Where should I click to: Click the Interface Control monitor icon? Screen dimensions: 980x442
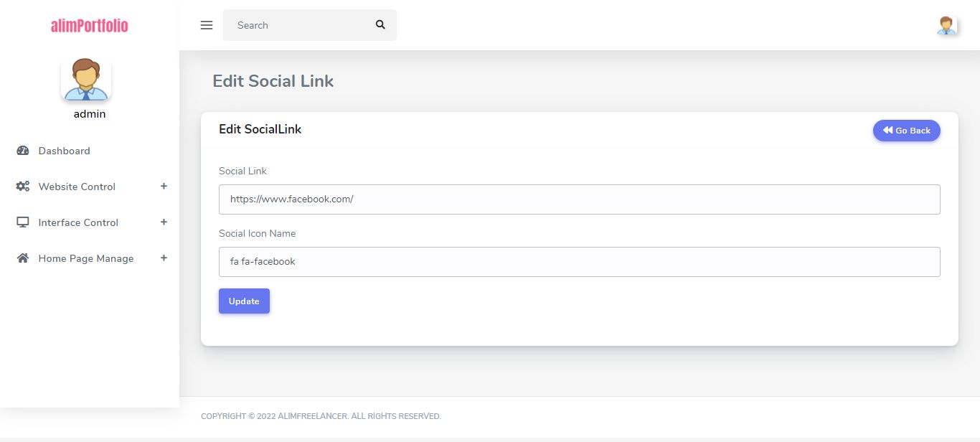tap(23, 222)
